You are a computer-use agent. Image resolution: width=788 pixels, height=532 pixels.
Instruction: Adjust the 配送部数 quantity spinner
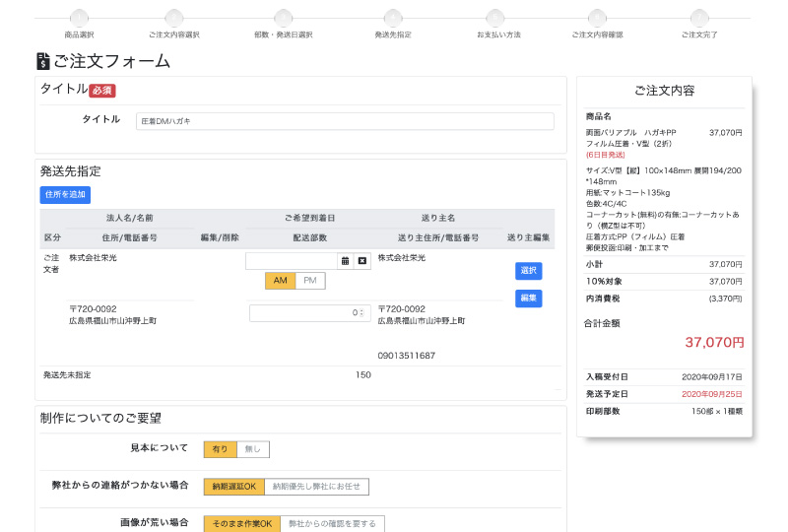361,312
